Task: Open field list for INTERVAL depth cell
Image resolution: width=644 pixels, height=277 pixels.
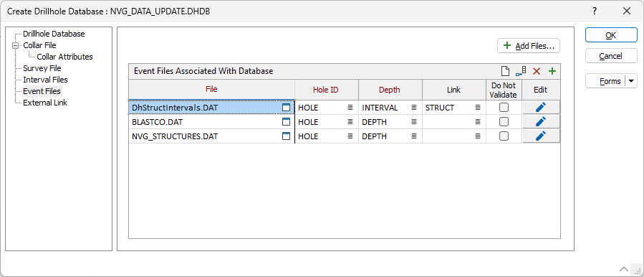Action: [414, 108]
